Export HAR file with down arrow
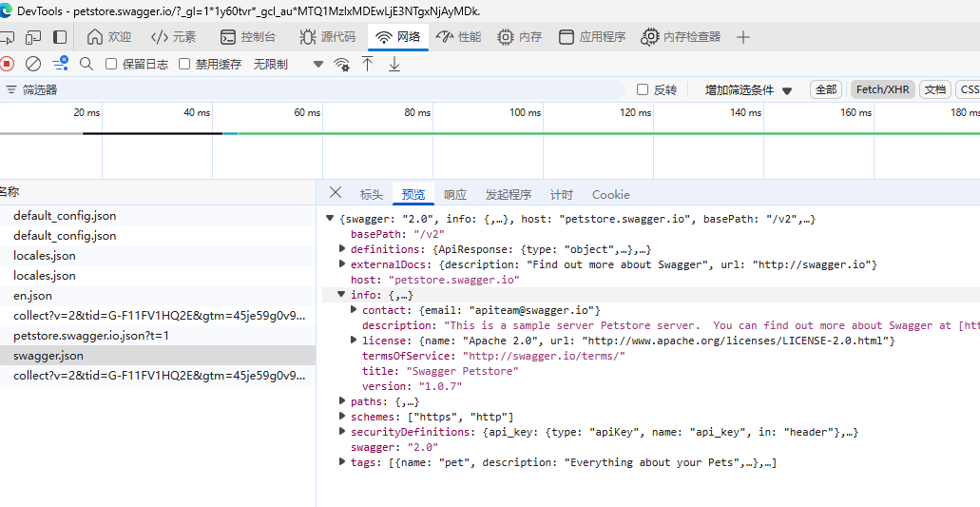 click(394, 64)
